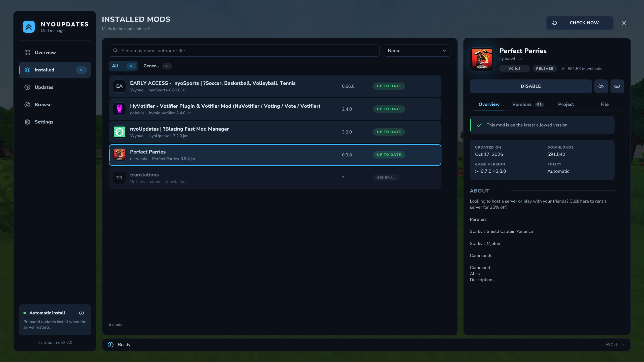Click the V0.9.8 version badge
Image resolution: width=644 pixels, height=362 pixels.
[514, 69]
